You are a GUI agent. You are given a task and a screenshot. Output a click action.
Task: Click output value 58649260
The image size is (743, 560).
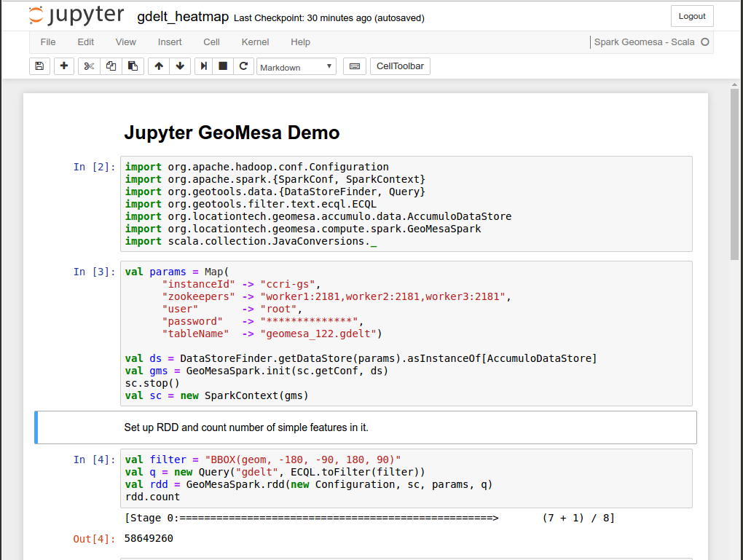149,538
